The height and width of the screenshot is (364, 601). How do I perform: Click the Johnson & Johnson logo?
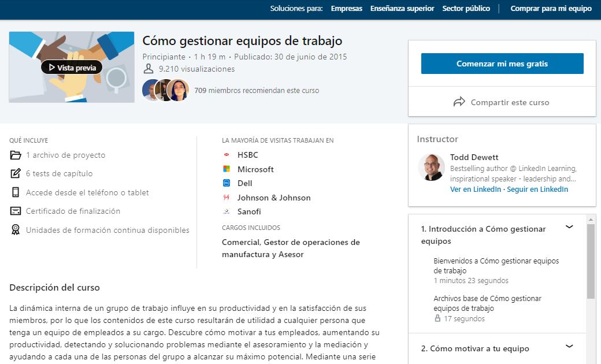pos(225,196)
